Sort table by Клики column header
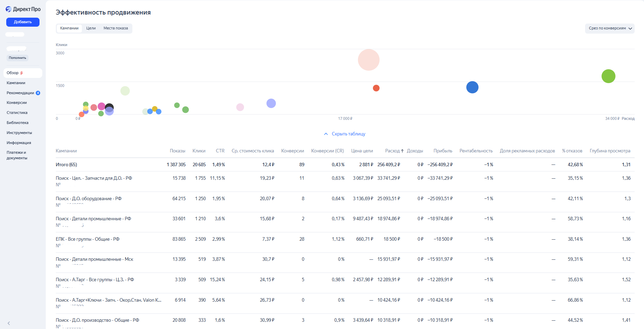 point(199,151)
